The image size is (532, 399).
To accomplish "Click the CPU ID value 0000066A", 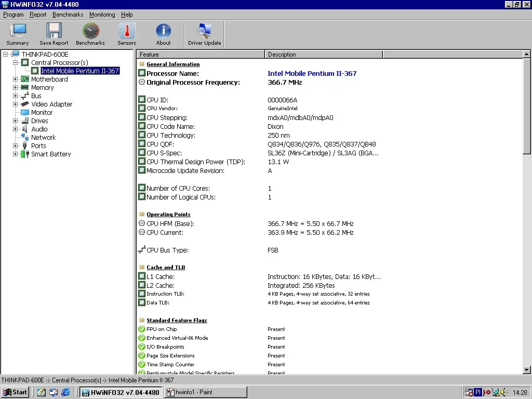I will 282,100.
